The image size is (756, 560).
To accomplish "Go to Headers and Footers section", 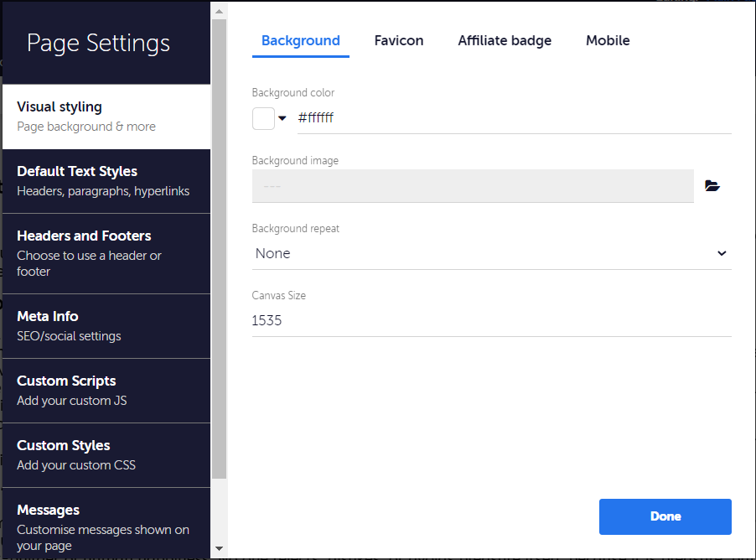I will coord(106,253).
